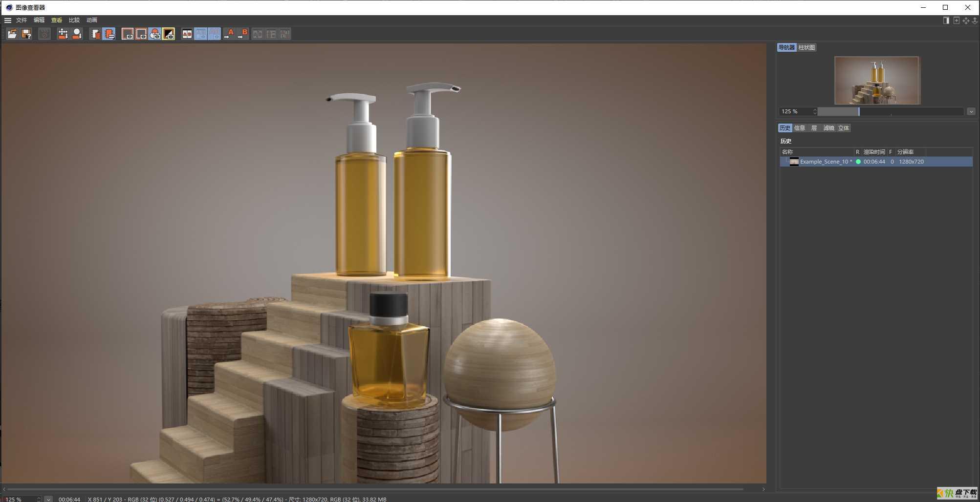Switch to the 柱状图 tab
Image resolution: width=980 pixels, height=502 pixels.
point(806,47)
